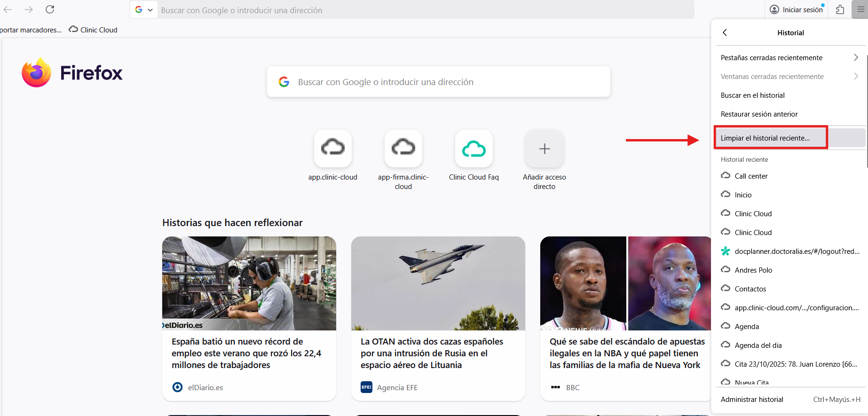Open the OTAN fighter jets news thumbnail

[x=438, y=283]
